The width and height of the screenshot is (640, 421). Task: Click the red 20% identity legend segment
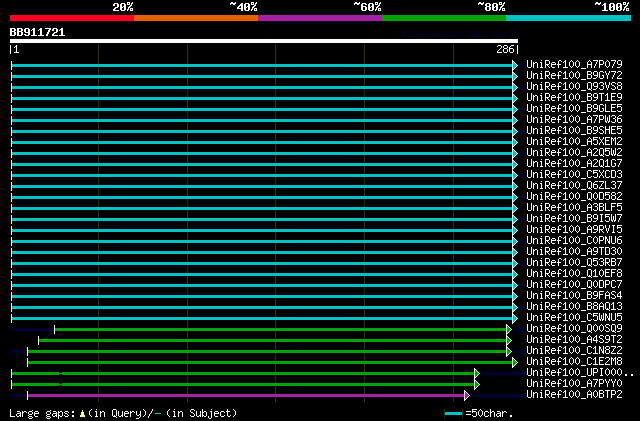(x=72, y=18)
